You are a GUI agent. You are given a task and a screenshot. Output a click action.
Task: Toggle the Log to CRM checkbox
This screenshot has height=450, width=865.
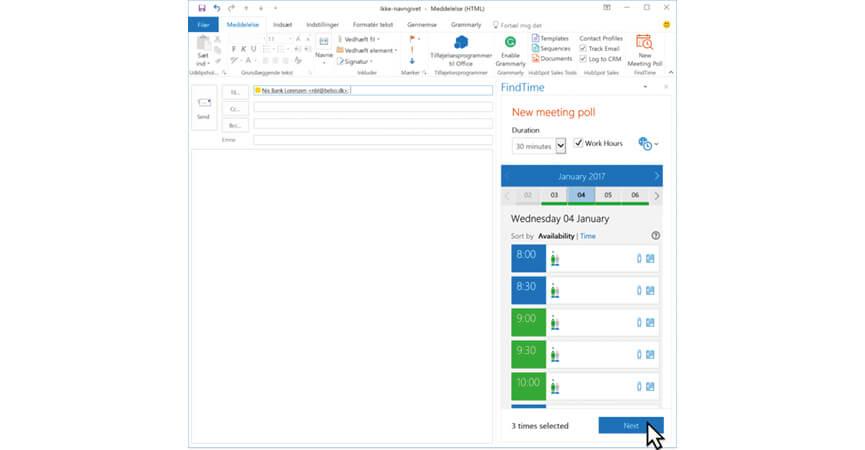[x=584, y=58]
